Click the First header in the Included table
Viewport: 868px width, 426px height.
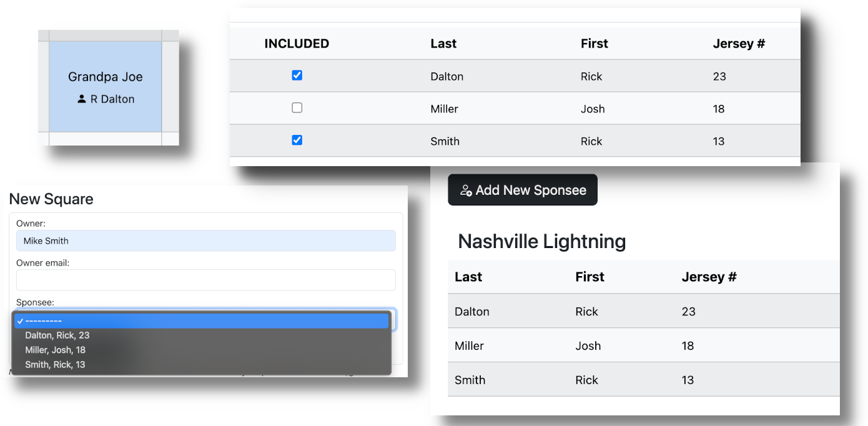(x=594, y=44)
